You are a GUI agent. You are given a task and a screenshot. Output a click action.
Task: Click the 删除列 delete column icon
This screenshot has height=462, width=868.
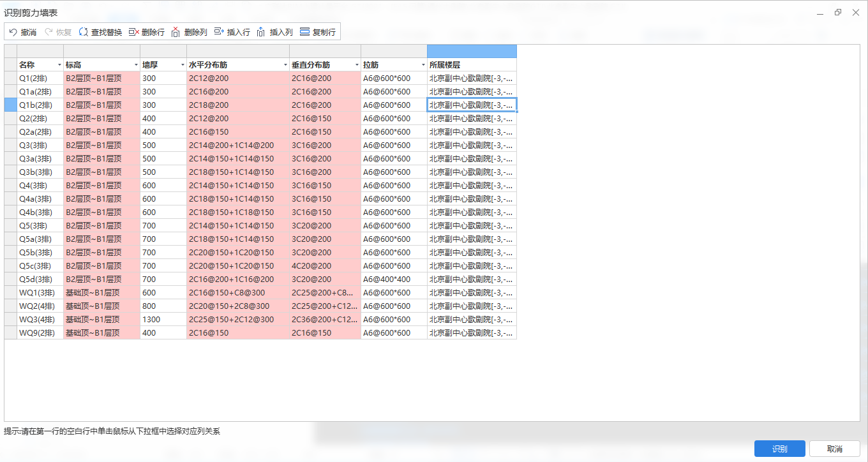point(176,32)
